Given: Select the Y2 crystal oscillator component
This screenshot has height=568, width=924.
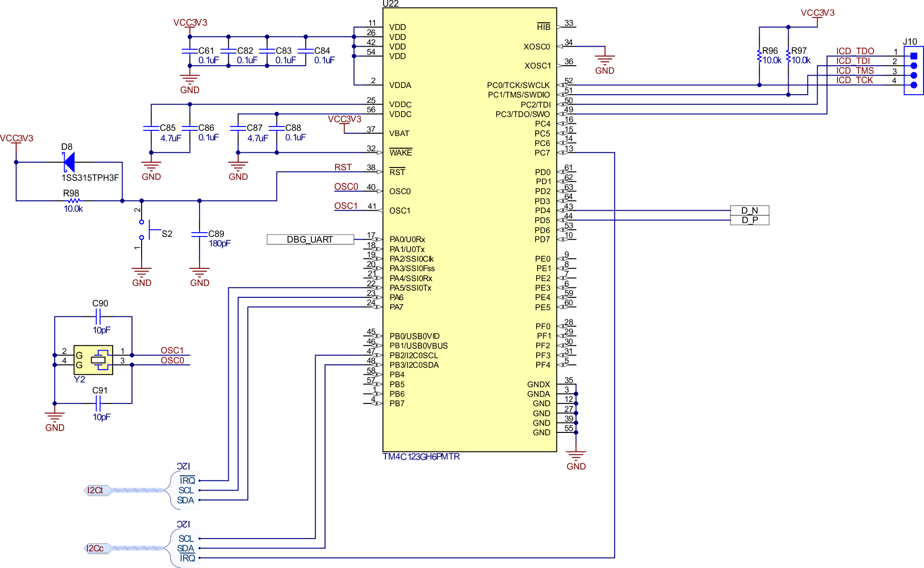Looking at the screenshot, I should (x=93, y=360).
